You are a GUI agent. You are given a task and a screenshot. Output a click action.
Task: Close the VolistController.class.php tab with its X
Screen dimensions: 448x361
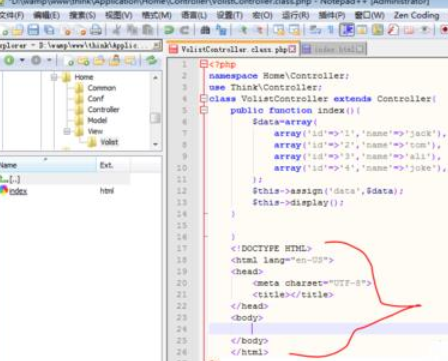click(x=292, y=49)
